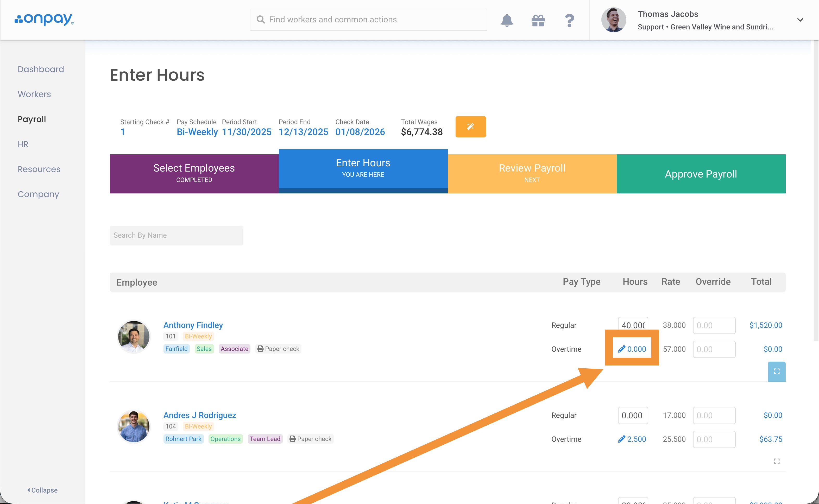Edit Andres Rodriguez's overtime hours pencil

point(621,439)
